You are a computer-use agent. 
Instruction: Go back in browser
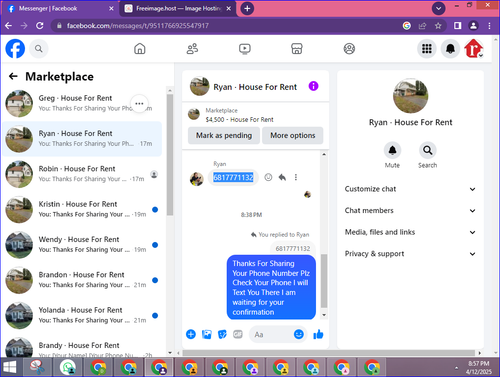[x=9, y=26]
